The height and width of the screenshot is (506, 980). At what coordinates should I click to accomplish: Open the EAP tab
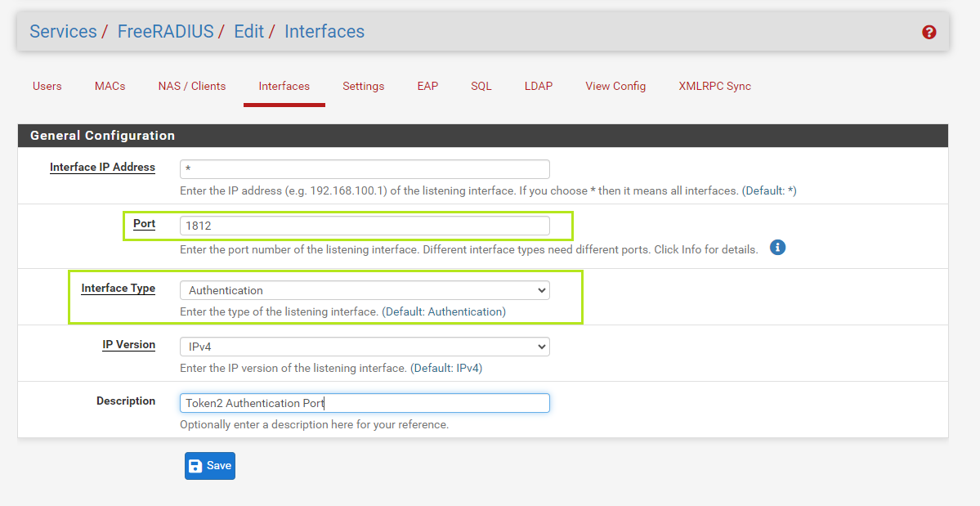[427, 86]
